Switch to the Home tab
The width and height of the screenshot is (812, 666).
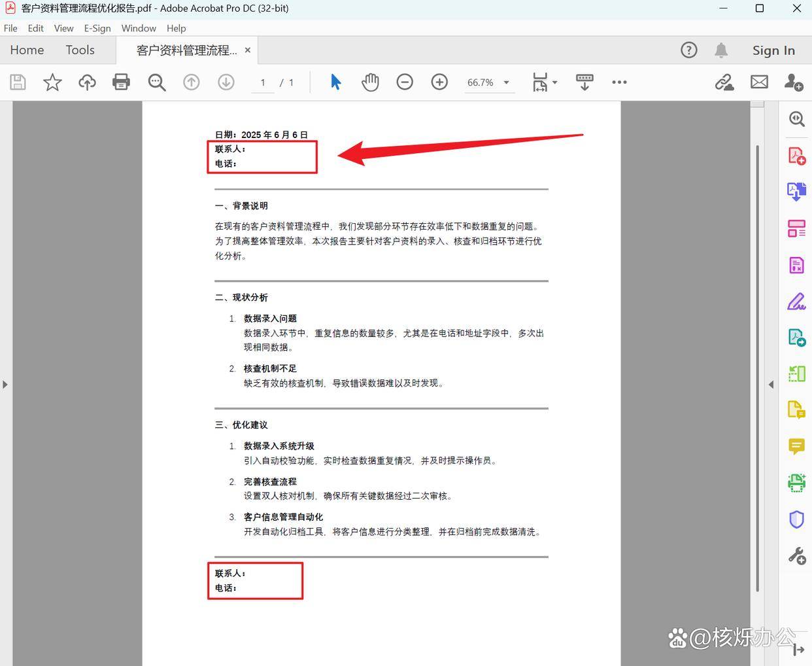click(27, 50)
